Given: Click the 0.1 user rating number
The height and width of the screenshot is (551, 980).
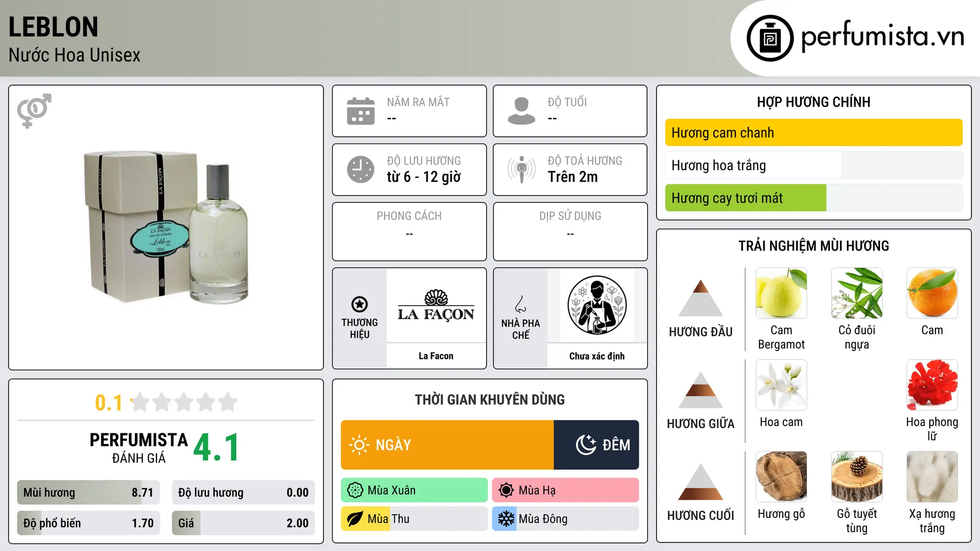Looking at the screenshot, I should [109, 403].
